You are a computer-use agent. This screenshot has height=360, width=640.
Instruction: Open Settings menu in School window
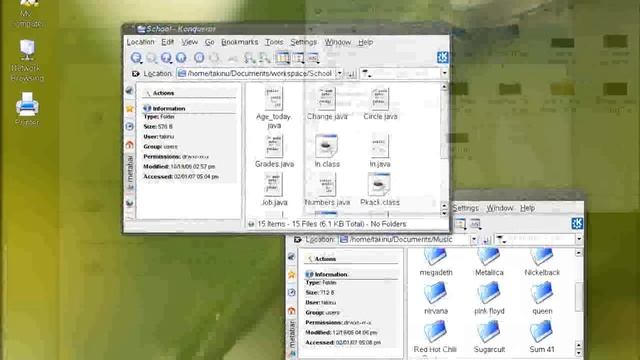(x=303, y=42)
